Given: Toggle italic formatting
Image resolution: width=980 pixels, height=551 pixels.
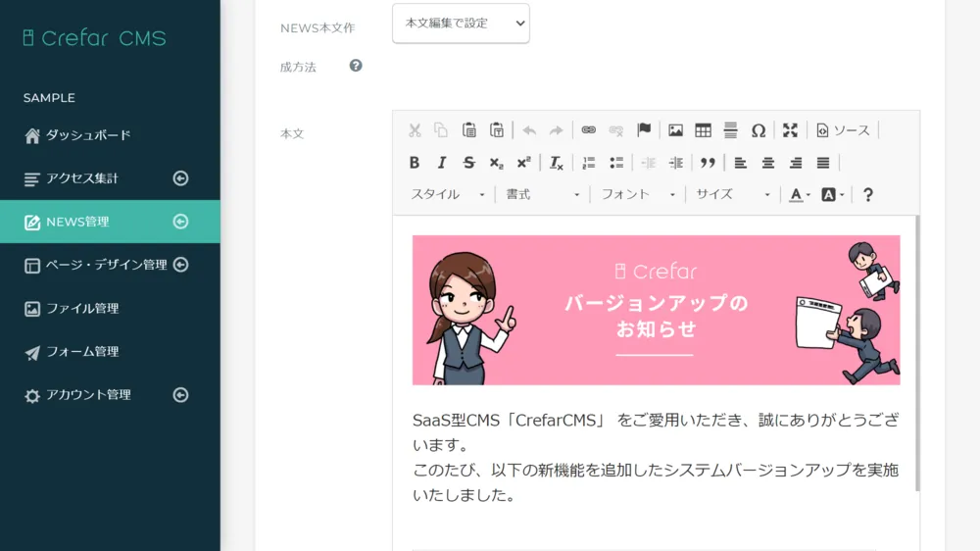Looking at the screenshot, I should (442, 163).
